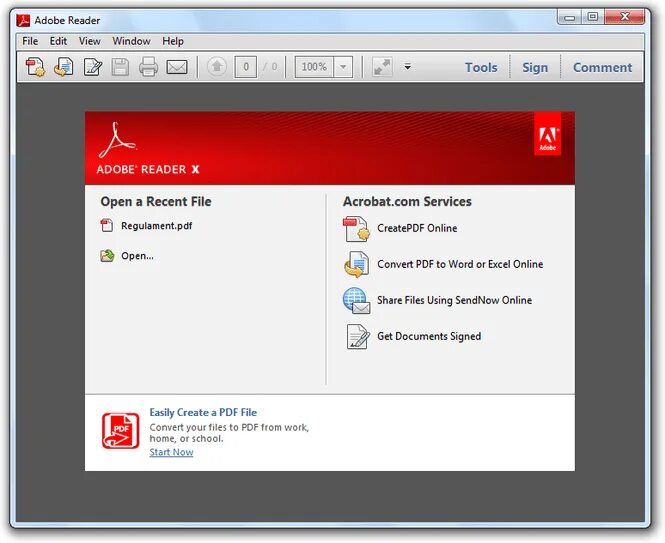Viewport: 665px width, 543px height.
Task: Select CreatePDF Online text link
Action: click(417, 228)
